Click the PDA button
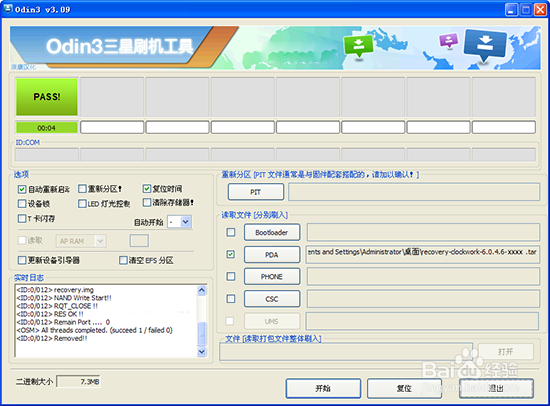Viewport: 550px width, 406px height. [272, 254]
